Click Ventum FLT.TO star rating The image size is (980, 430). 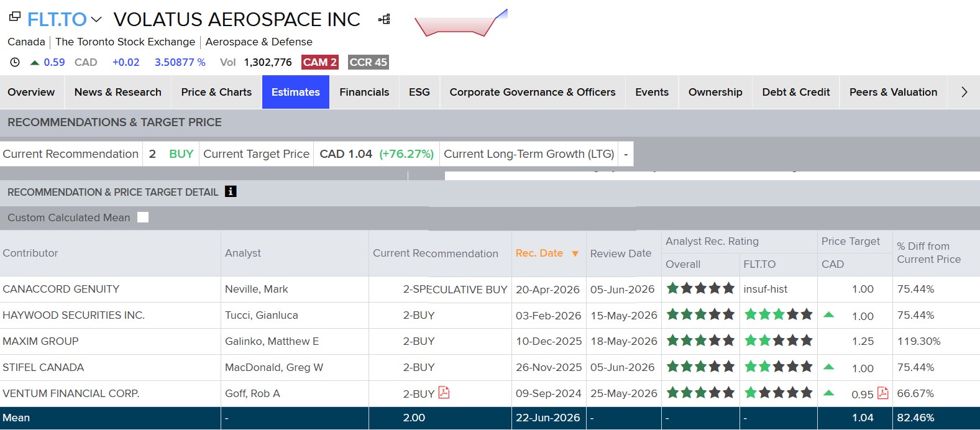pos(779,393)
